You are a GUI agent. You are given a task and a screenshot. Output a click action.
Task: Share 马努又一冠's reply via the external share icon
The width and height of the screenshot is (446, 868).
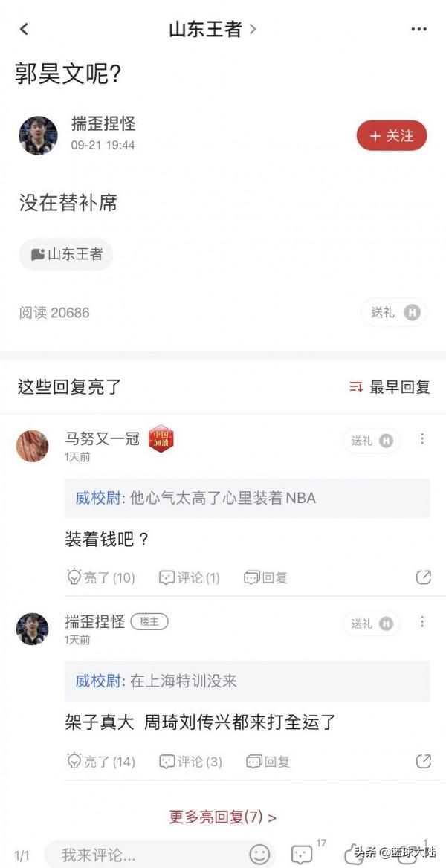click(424, 577)
